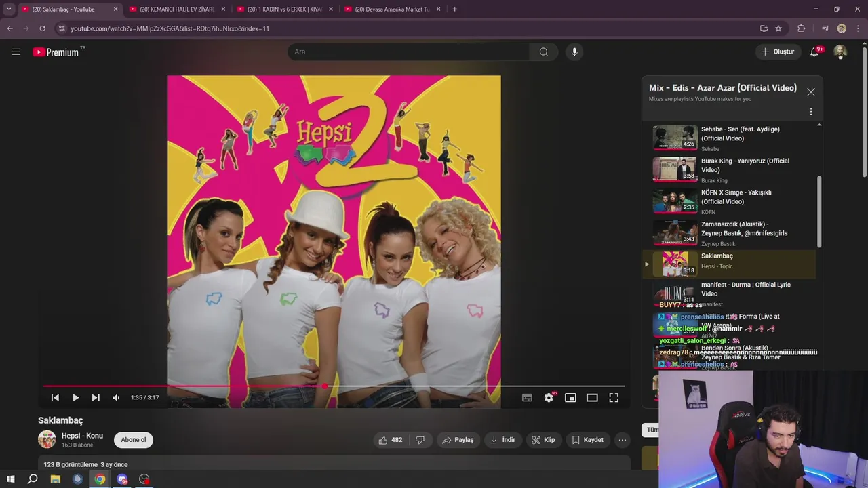868x488 pixels.
Task: Bookmark this page with the star
Action: 778,28
